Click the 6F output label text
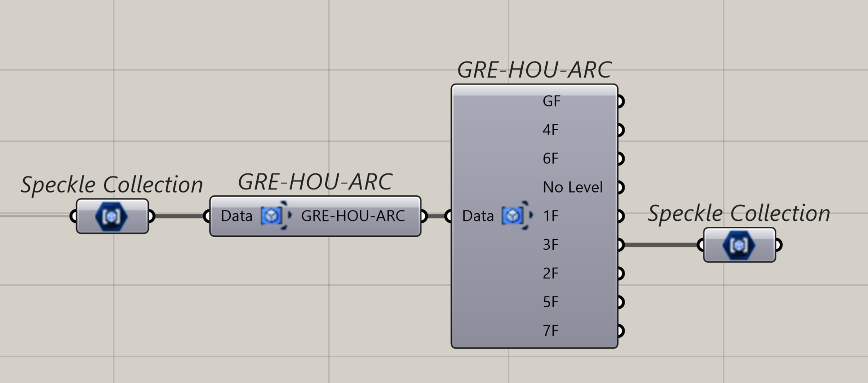 click(551, 158)
